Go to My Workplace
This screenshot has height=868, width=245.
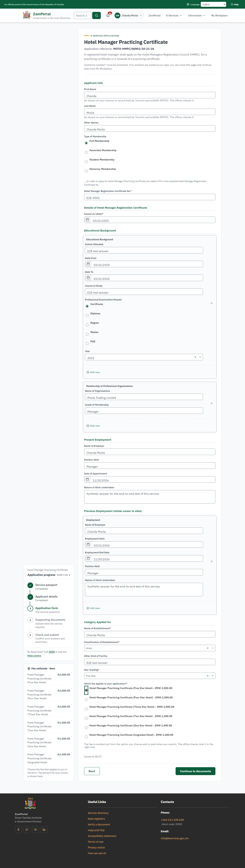pyautogui.click(x=219, y=15)
